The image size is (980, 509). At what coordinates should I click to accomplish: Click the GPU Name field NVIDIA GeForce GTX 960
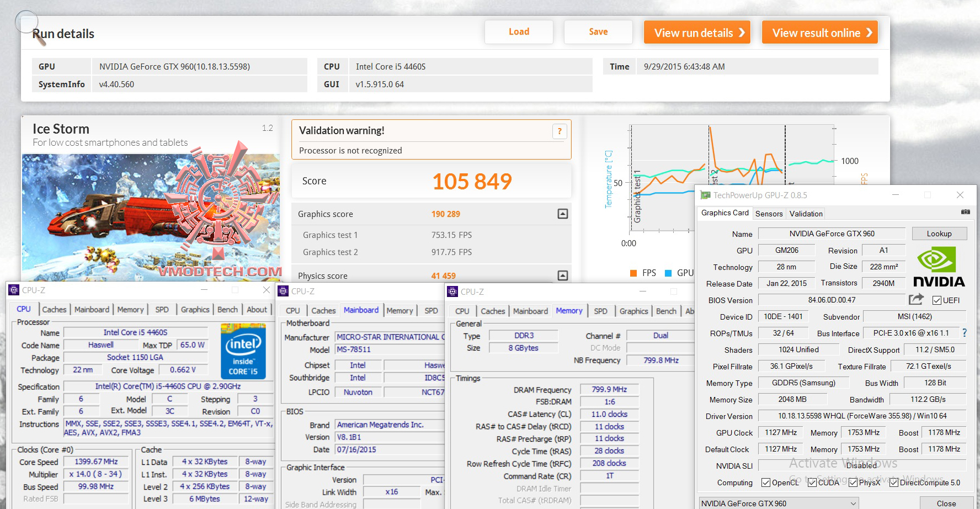(832, 234)
